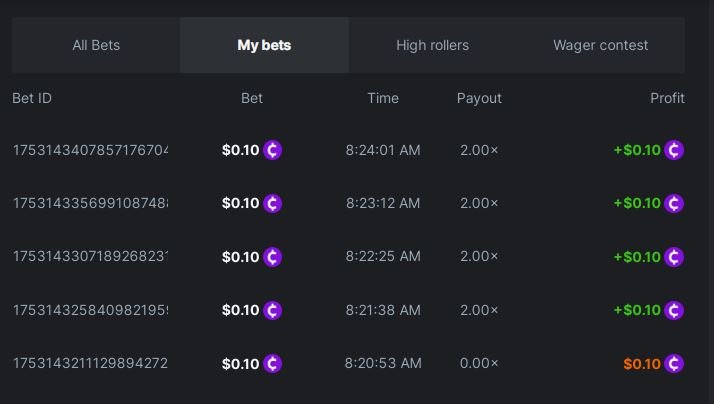
Task: Click the profit coin icon in the 8:24:01 AM row
Action: click(674, 150)
